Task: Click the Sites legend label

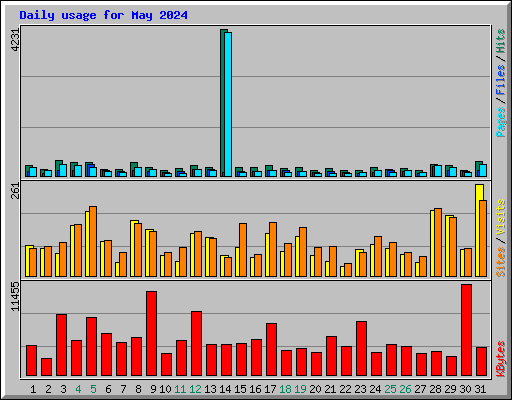Action: point(500,262)
